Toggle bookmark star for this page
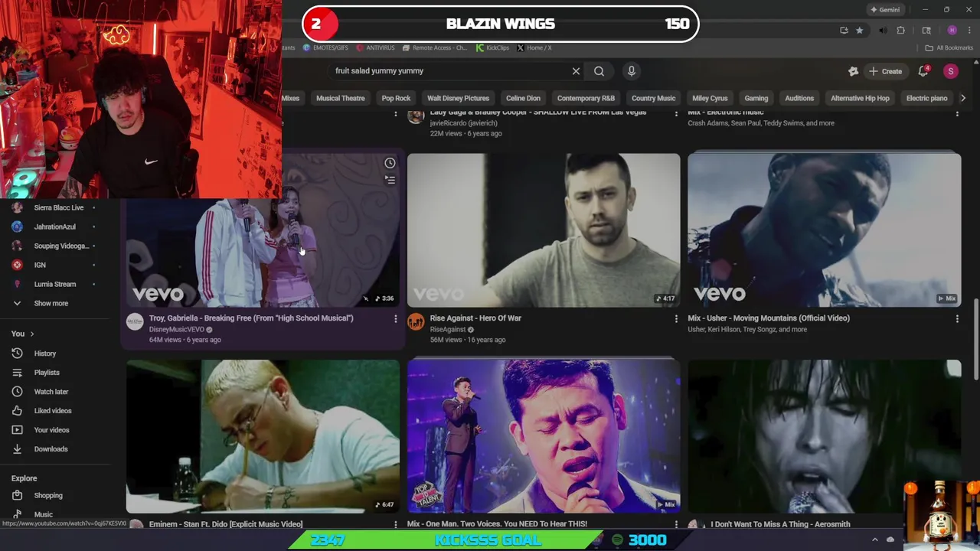The height and width of the screenshot is (551, 980). tap(860, 31)
